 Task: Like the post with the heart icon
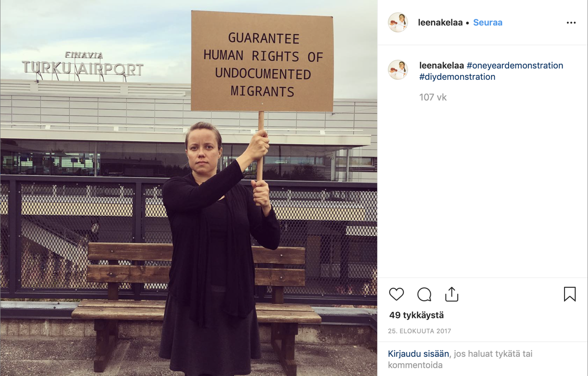(396, 294)
